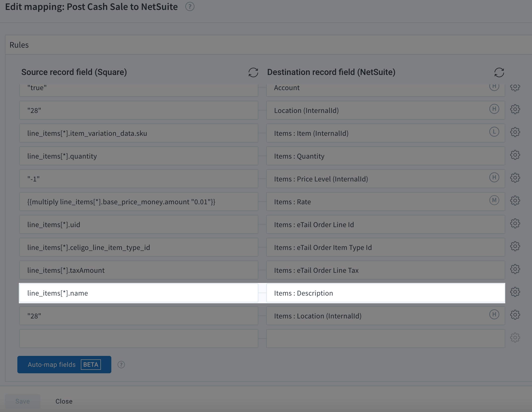Open settings gear for eTail Order Line Tax
Image resolution: width=532 pixels, height=412 pixels.
tap(515, 269)
